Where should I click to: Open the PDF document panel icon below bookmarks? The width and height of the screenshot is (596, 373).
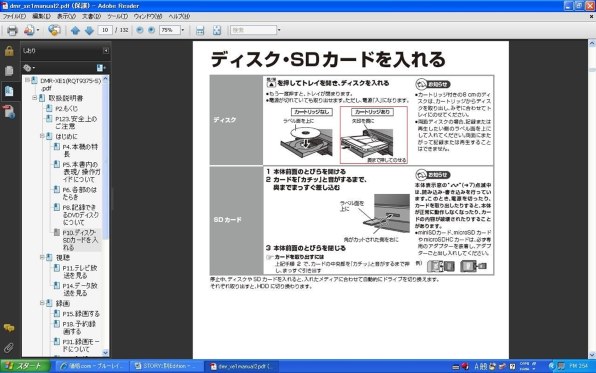pyautogui.click(x=9, y=112)
